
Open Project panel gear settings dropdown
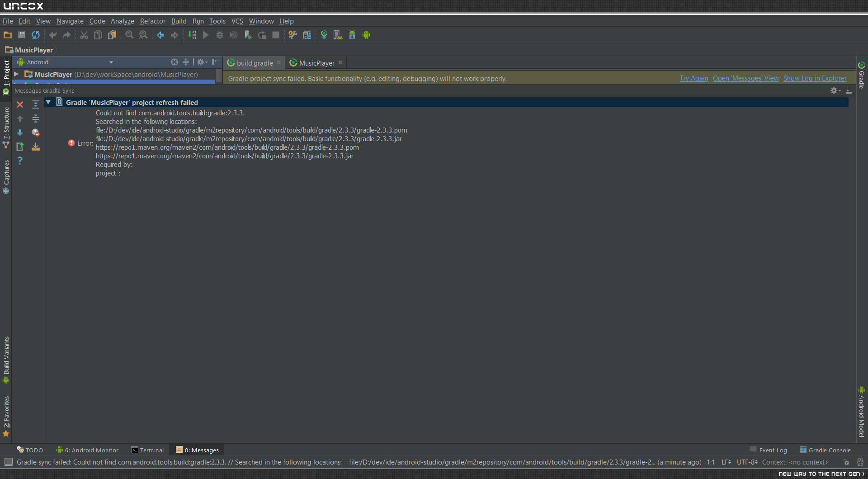[x=202, y=62]
